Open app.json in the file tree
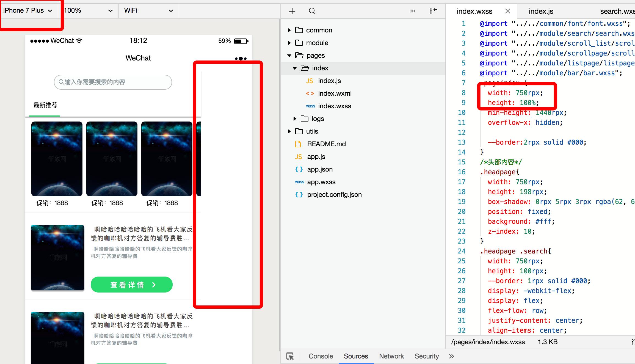The height and width of the screenshot is (364, 635). [320, 169]
